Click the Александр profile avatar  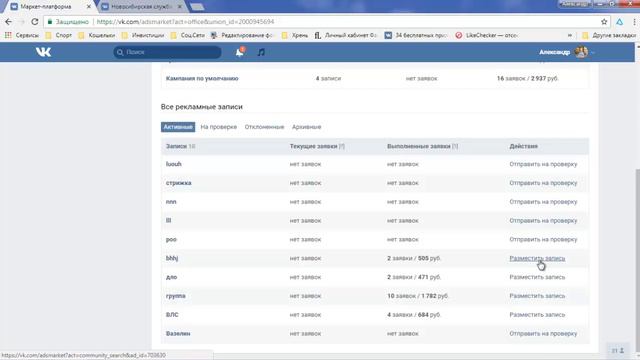pos(581,52)
